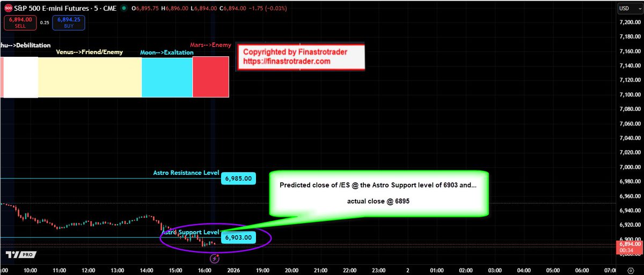The image size is (644, 275).
Task: Open the finastrotrader.com URL text
Action: (287, 62)
